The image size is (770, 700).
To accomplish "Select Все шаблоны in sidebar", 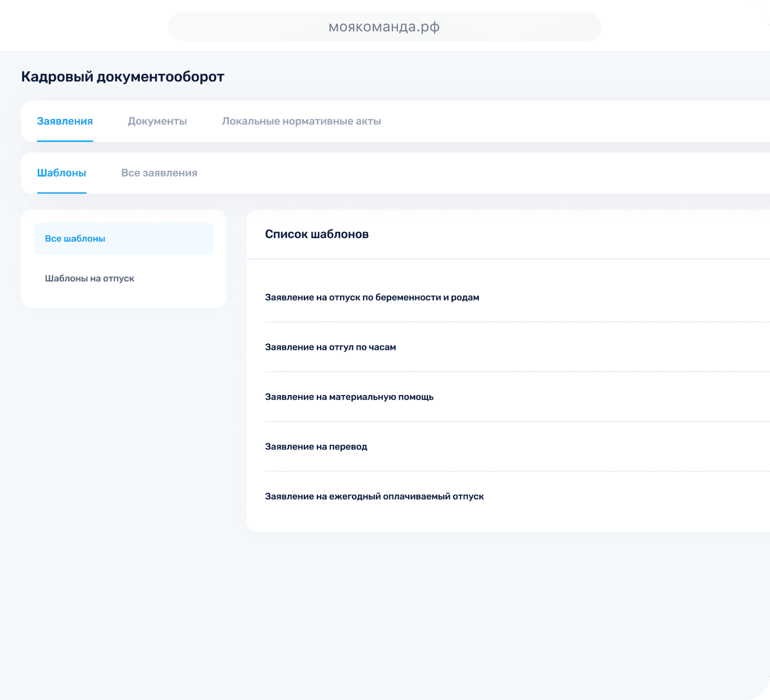I will tap(124, 238).
